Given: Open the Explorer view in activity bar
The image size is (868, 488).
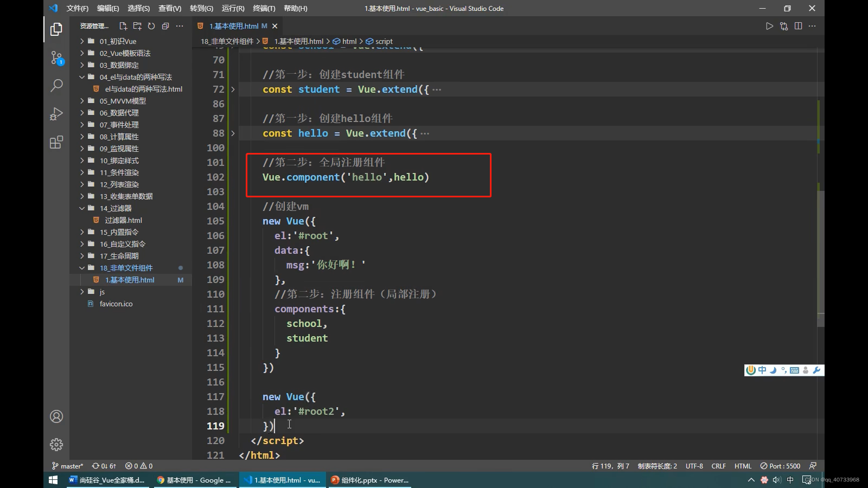Looking at the screenshot, I should (56, 29).
